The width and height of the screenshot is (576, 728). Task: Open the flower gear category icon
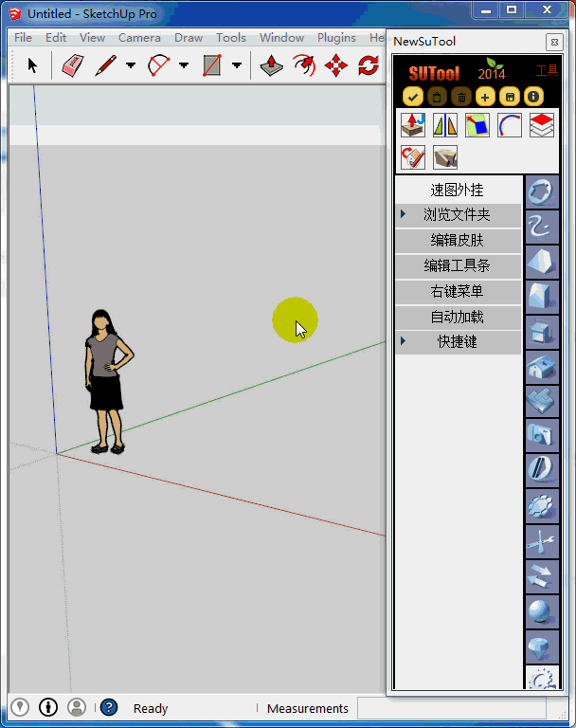pyautogui.click(x=542, y=506)
